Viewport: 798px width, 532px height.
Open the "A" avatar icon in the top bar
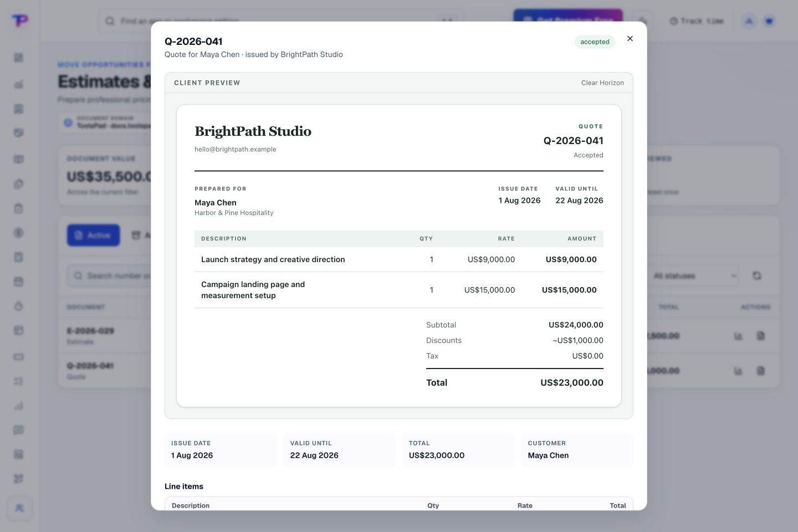749,21
